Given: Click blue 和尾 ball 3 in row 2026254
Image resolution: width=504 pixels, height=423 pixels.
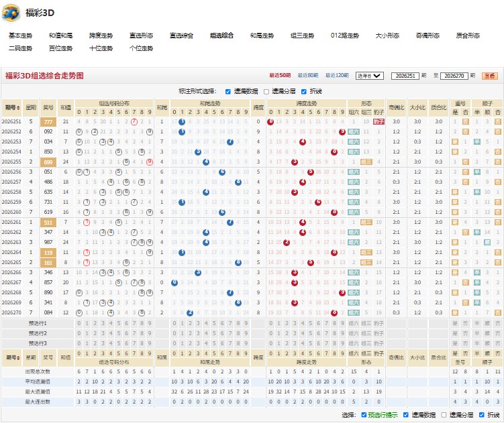Looking at the screenshot, I should pos(198,152).
